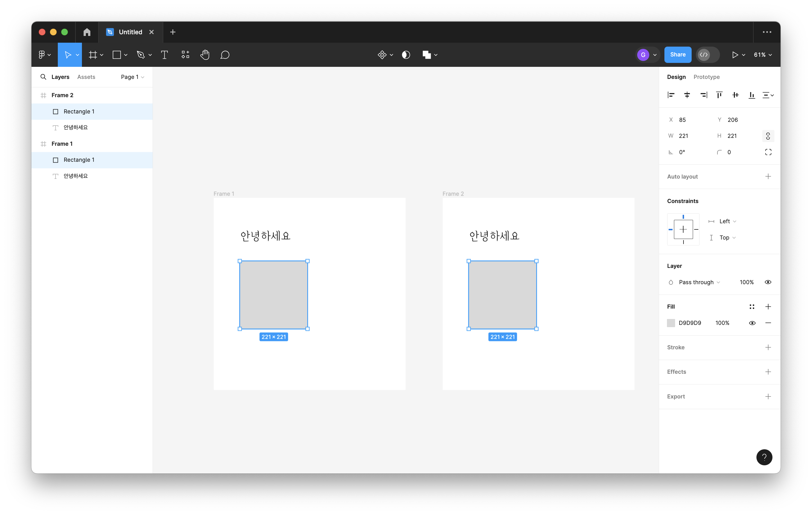Viewport: 812px width, 515px height.
Task: Hide the D9D9D9 fill with eye icon
Action: (x=752, y=323)
